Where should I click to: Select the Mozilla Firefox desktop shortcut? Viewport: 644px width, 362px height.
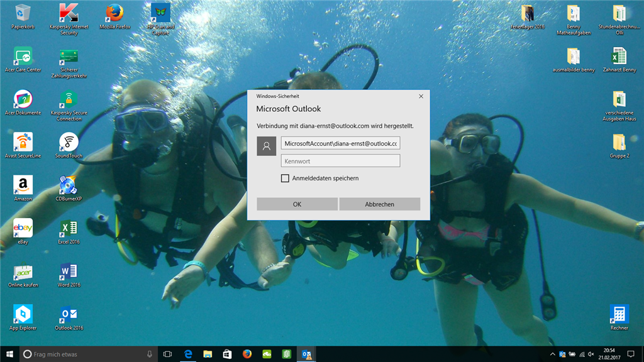[114, 16]
